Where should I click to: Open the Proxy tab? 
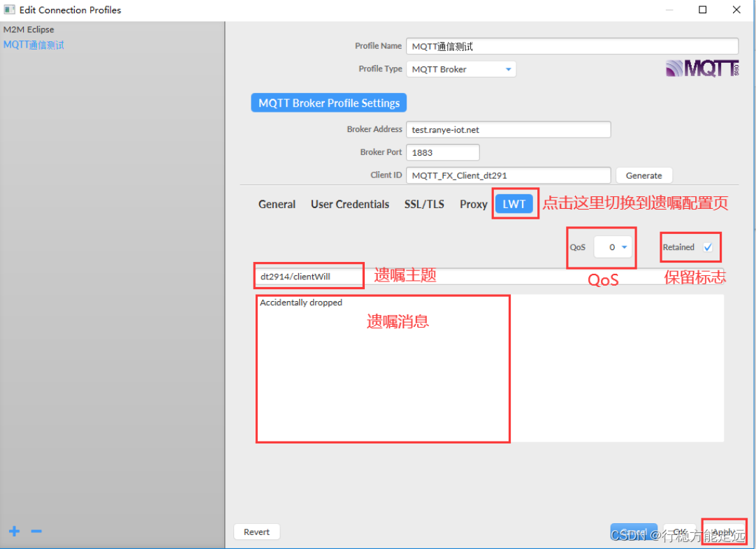pyautogui.click(x=474, y=204)
